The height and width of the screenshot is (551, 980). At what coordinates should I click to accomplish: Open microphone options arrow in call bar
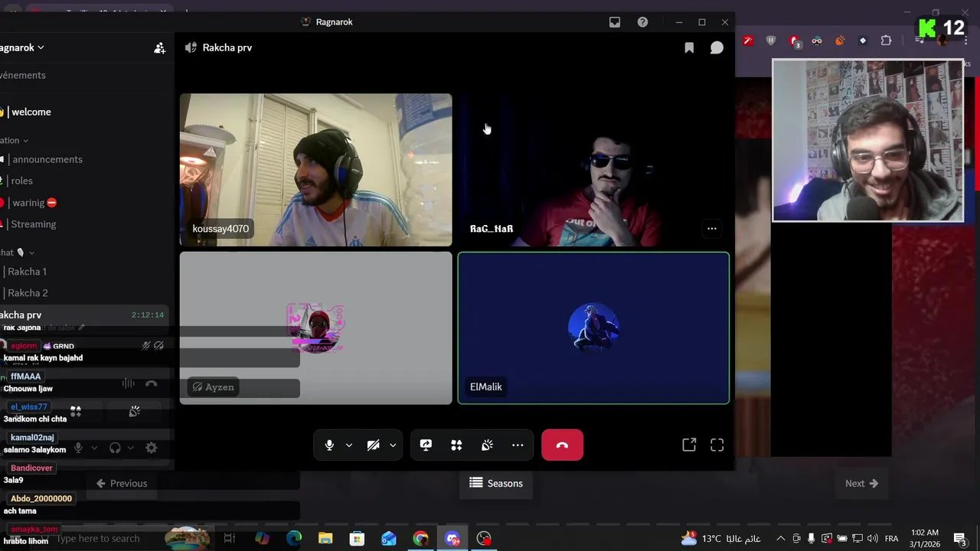coord(349,445)
